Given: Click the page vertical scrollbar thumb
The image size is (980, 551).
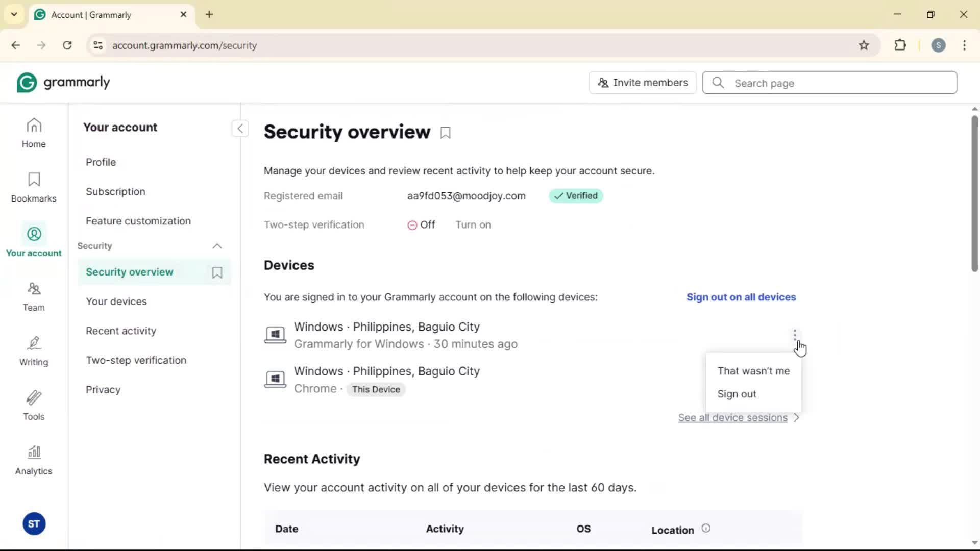Looking at the screenshot, I should (x=974, y=194).
